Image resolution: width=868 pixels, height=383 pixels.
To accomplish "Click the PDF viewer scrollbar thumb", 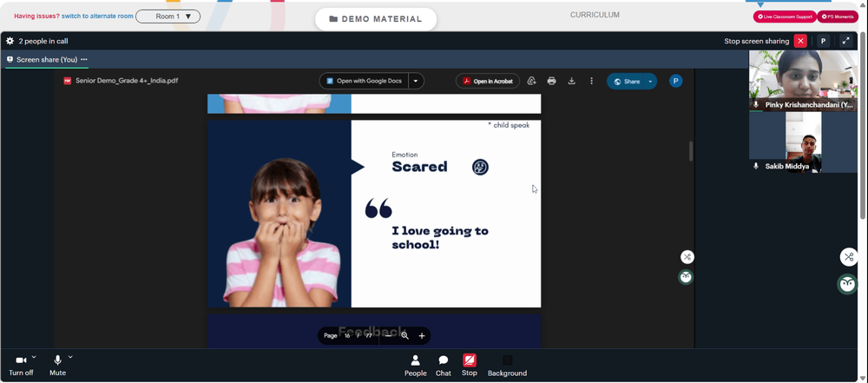I will click(690, 151).
